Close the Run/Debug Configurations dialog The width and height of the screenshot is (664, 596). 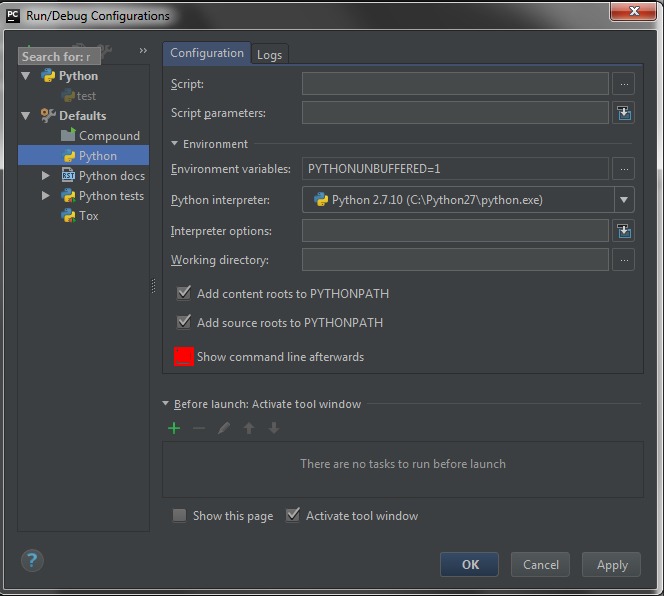[x=633, y=11]
